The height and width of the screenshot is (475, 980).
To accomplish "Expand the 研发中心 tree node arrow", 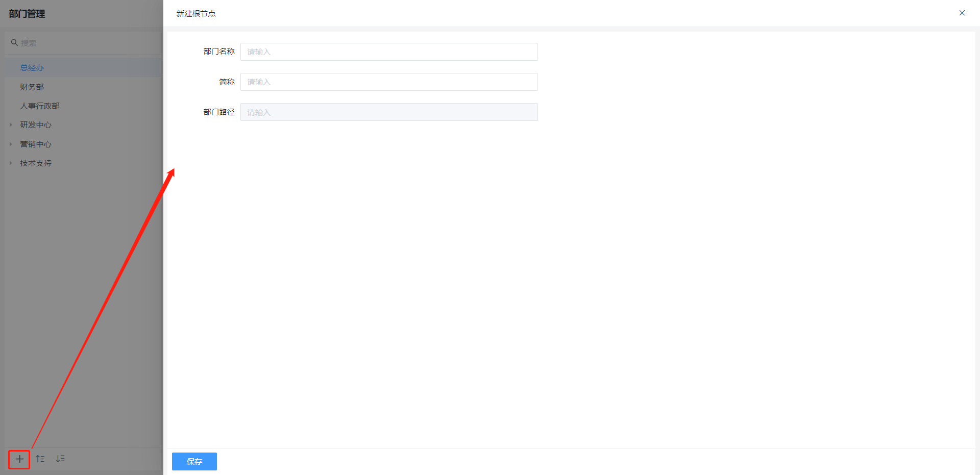I will point(11,125).
